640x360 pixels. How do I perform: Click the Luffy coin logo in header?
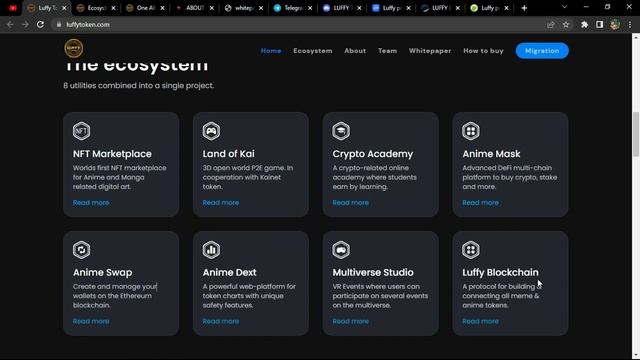pos(73,48)
